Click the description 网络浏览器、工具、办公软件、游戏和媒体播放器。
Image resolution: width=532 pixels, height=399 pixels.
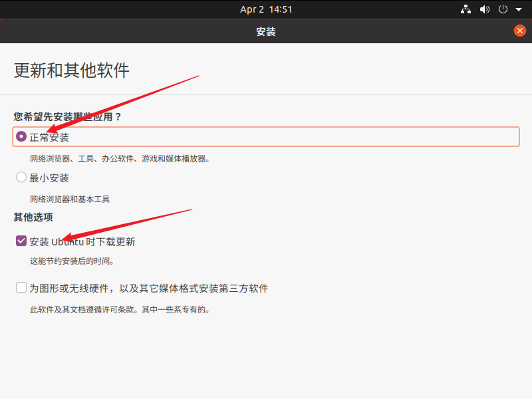click(120, 159)
